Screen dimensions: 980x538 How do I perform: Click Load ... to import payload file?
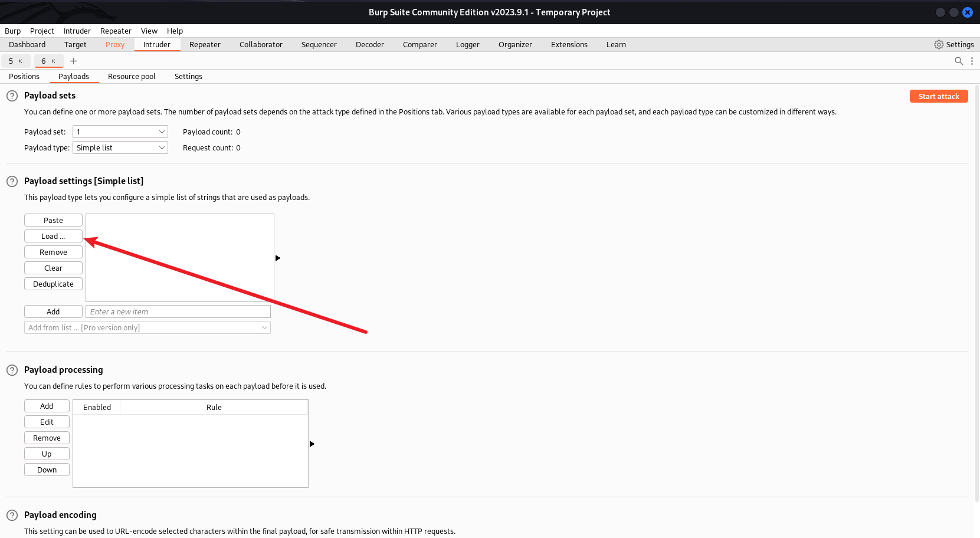click(53, 236)
